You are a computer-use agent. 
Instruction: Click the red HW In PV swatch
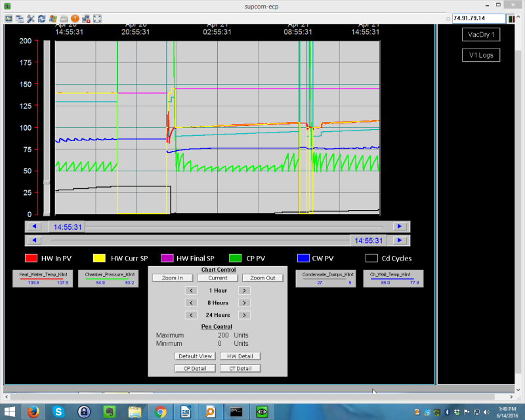pos(31,258)
